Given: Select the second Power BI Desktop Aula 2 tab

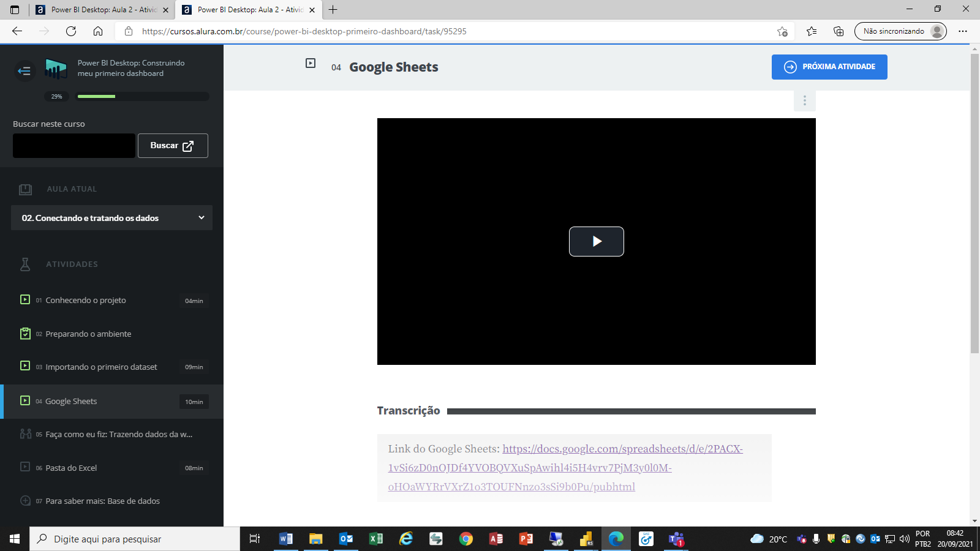Looking at the screenshot, I should click(x=248, y=10).
